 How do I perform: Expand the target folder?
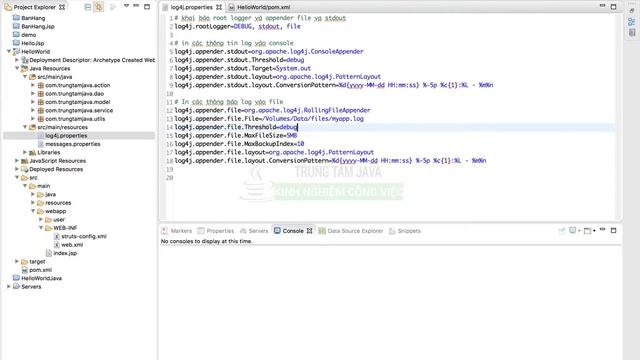17,261
